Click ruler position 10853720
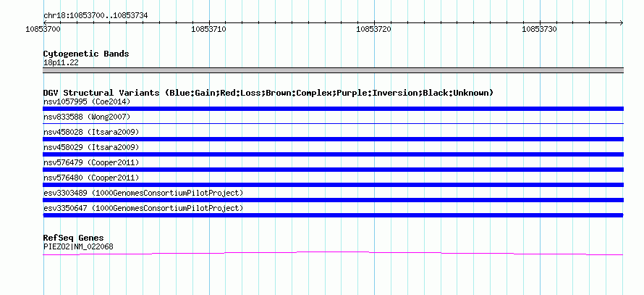The width and height of the screenshot is (644, 295). tap(374, 29)
